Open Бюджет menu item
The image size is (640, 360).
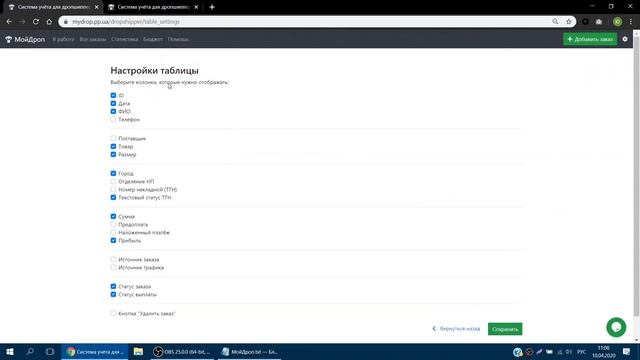coord(153,39)
